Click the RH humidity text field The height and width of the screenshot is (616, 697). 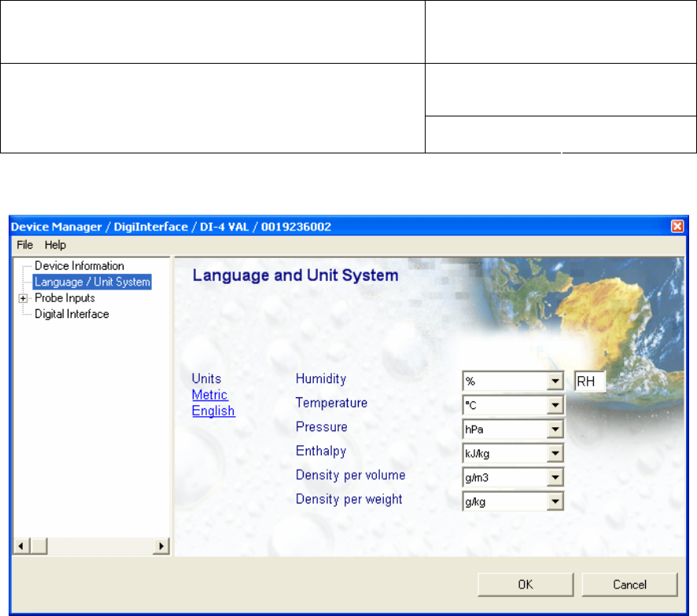590,381
